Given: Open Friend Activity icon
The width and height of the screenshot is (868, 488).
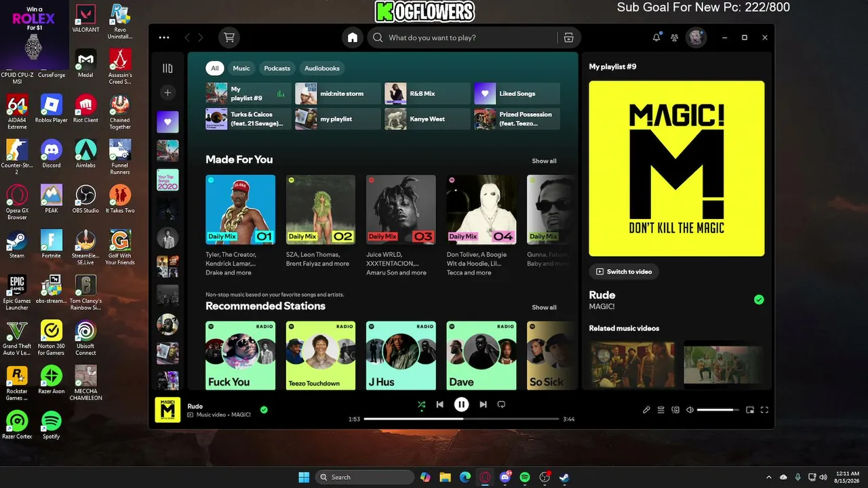Looking at the screenshot, I should coord(674,38).
